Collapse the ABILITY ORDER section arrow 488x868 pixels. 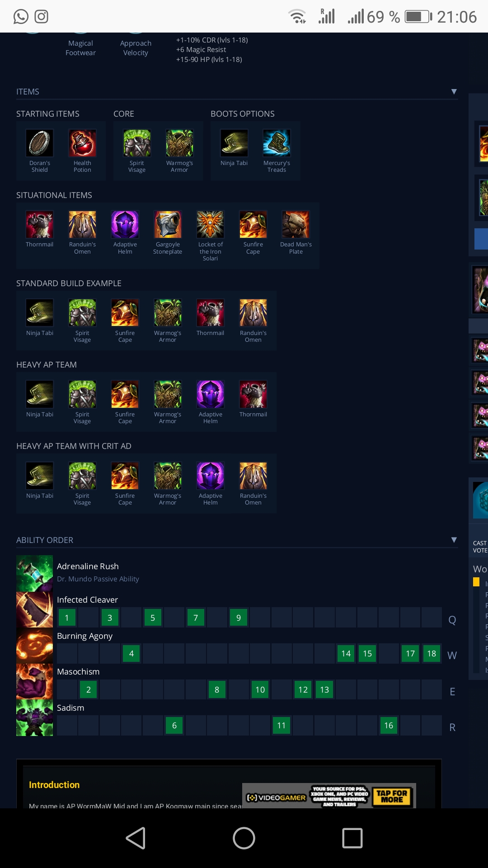(454, 540)
